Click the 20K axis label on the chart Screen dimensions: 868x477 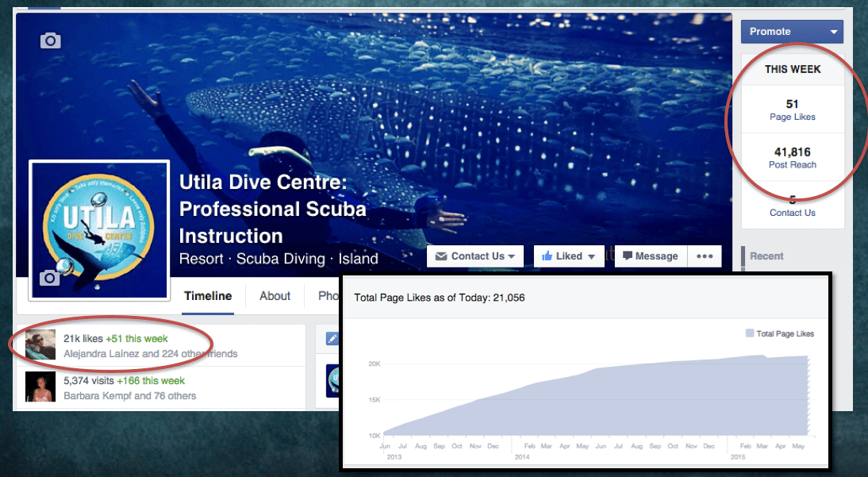374,364
